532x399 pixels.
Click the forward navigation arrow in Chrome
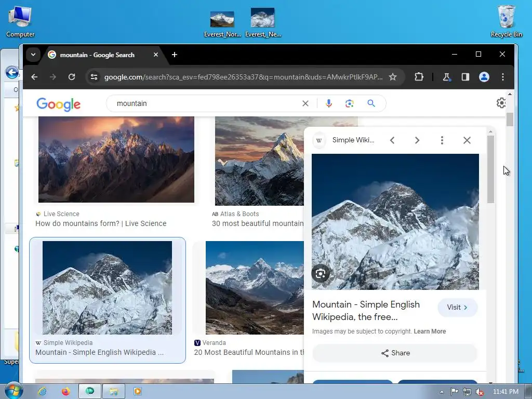[53, 77]
